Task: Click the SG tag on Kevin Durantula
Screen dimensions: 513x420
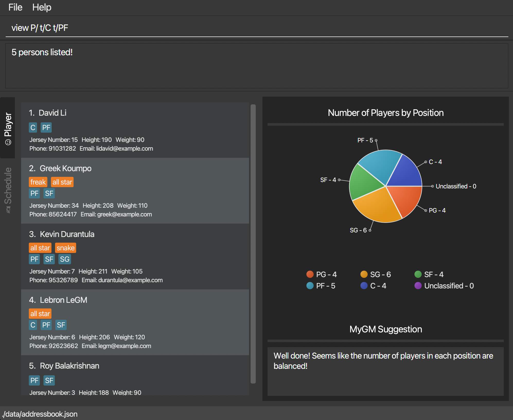Action: click(65, 259)
